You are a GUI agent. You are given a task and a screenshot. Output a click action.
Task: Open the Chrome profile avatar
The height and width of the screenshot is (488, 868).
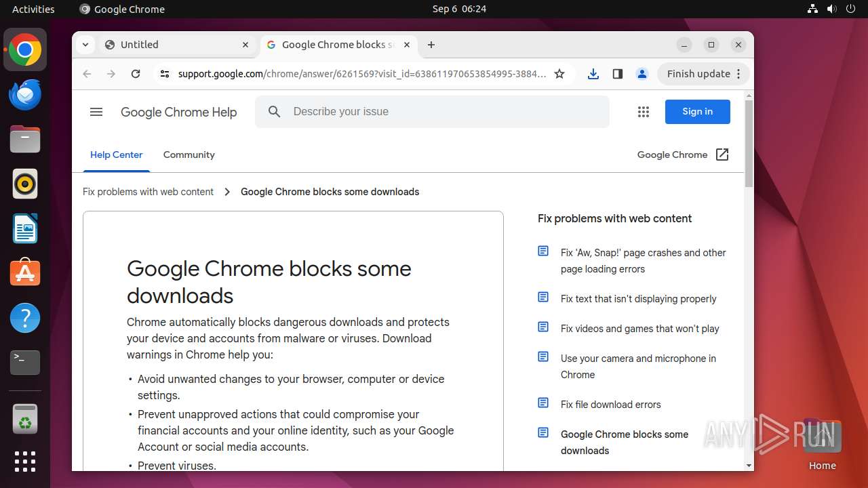point(642,74)
